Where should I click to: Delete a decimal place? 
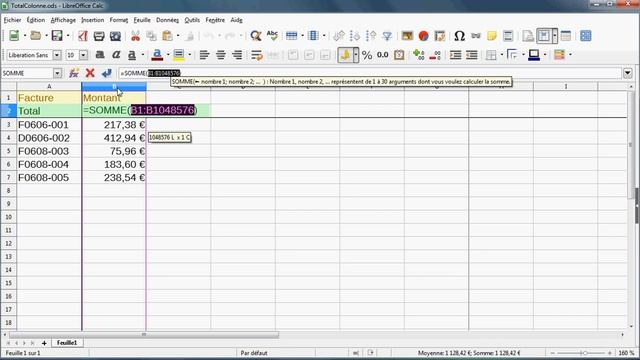tap(435, 55)
